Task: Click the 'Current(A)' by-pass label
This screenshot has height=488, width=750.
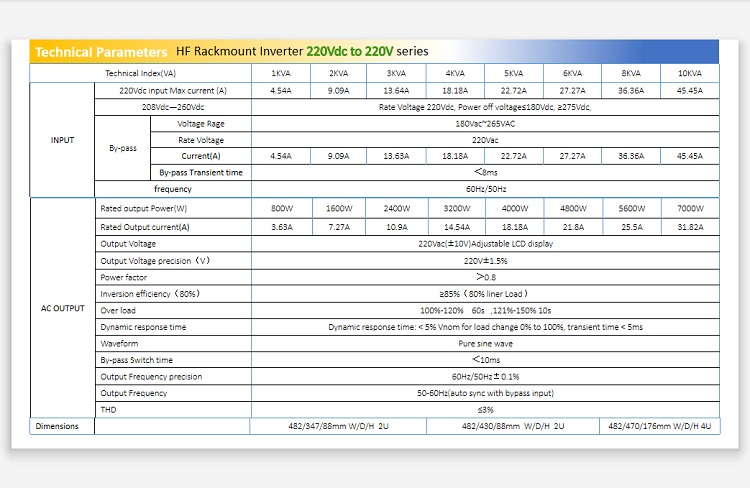Action: point(201,156)
